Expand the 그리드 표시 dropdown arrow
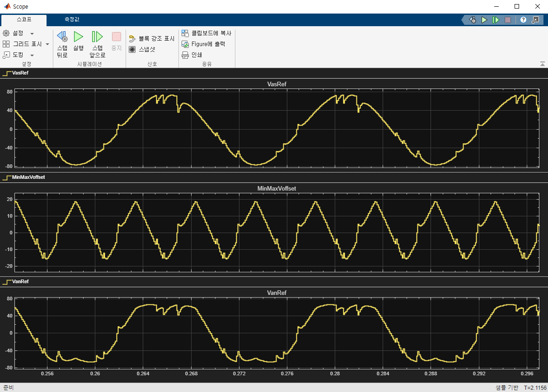The width and height of the screenshot is (548, 392). tap(47, 45)
